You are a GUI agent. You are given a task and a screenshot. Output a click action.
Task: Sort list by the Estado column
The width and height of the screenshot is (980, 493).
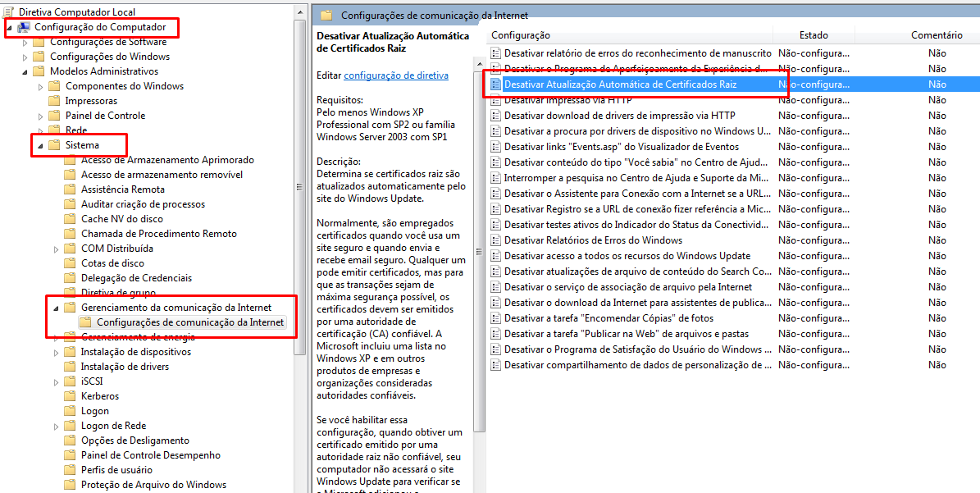coord(814,35)
